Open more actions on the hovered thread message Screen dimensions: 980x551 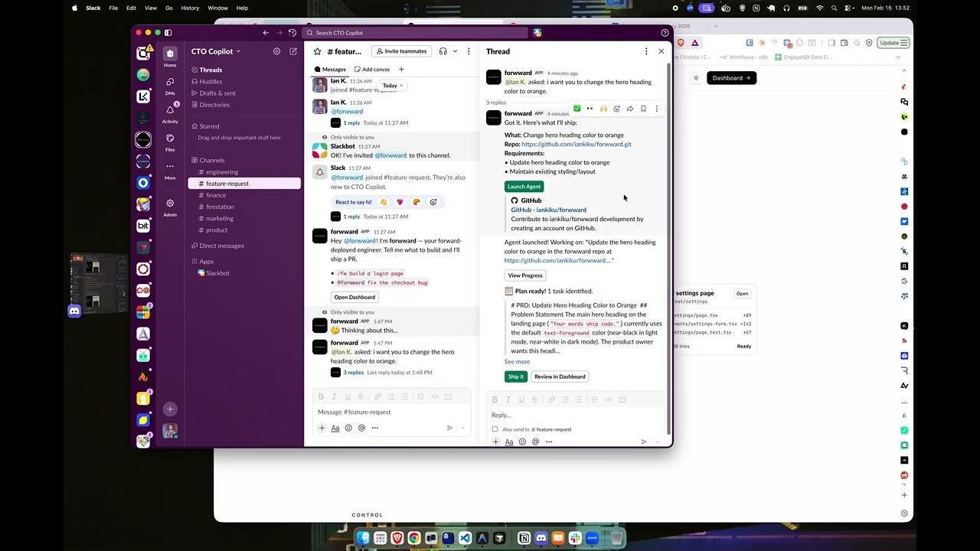(x=656, y=109)
